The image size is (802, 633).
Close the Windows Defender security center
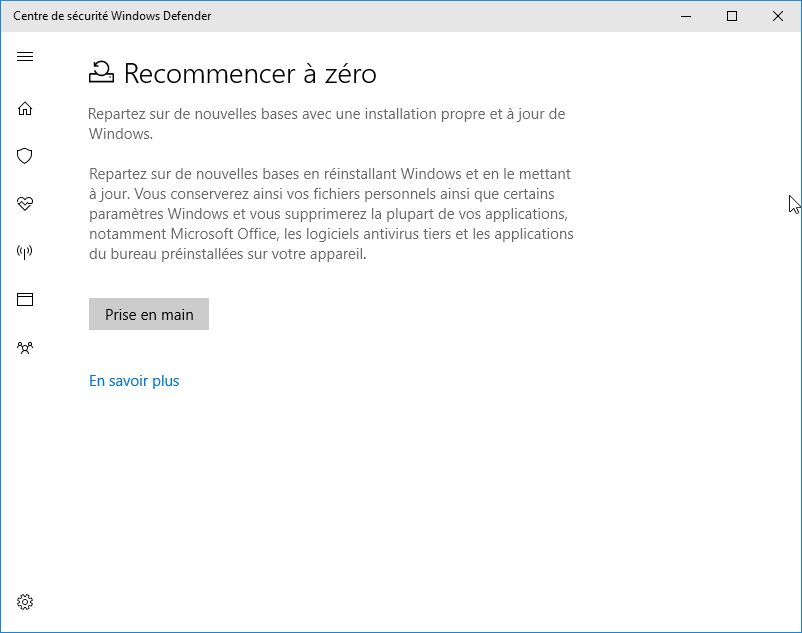tap(778, 16)
